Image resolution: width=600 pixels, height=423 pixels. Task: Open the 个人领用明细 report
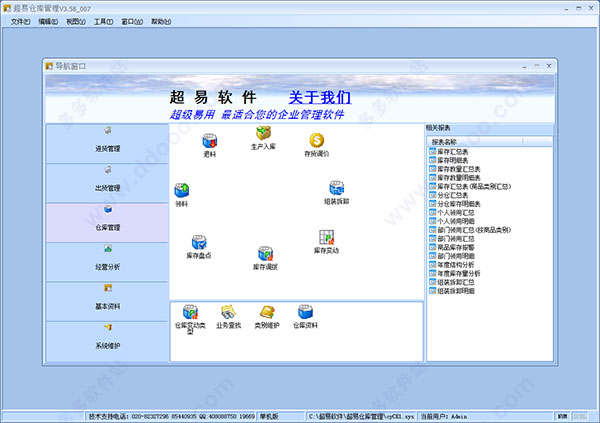click(452, 221)
